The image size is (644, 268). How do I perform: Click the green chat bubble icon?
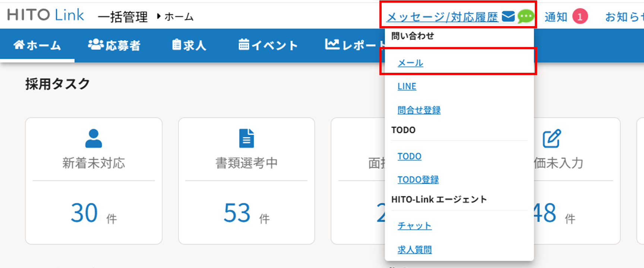pos(525,17)
